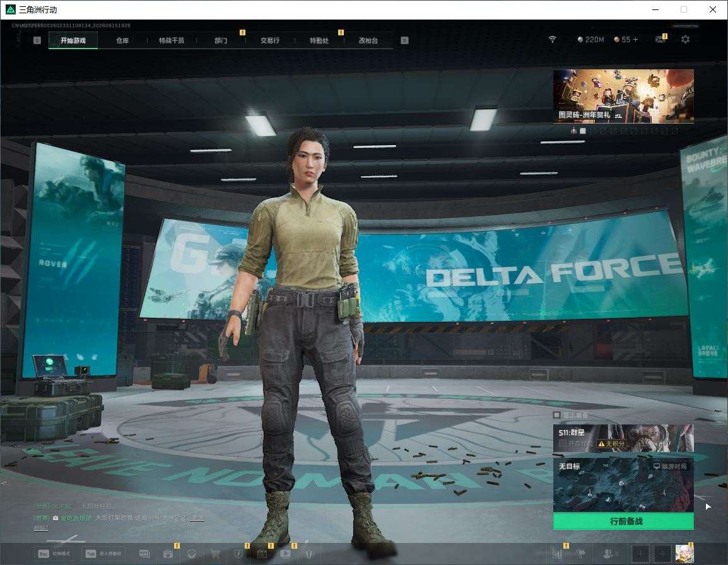Click the 无积分 warning badge
The image size is (728, 565).
[x=611, y=443]
